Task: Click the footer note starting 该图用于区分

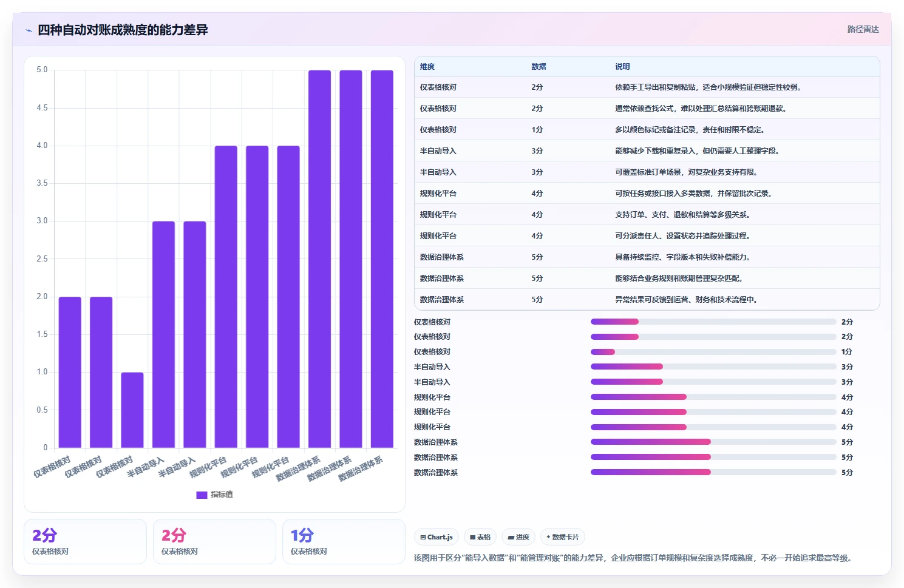Action: click(634, 558)
